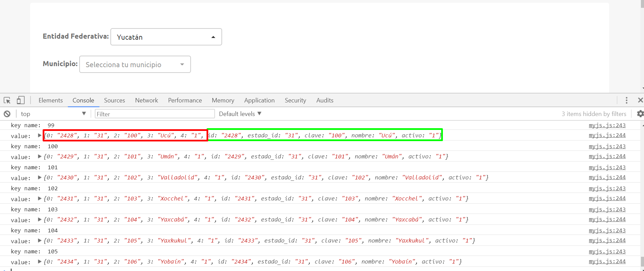Clear the console with the ban icon
This screenshot has height=271, width=644.
coord(7,114)
